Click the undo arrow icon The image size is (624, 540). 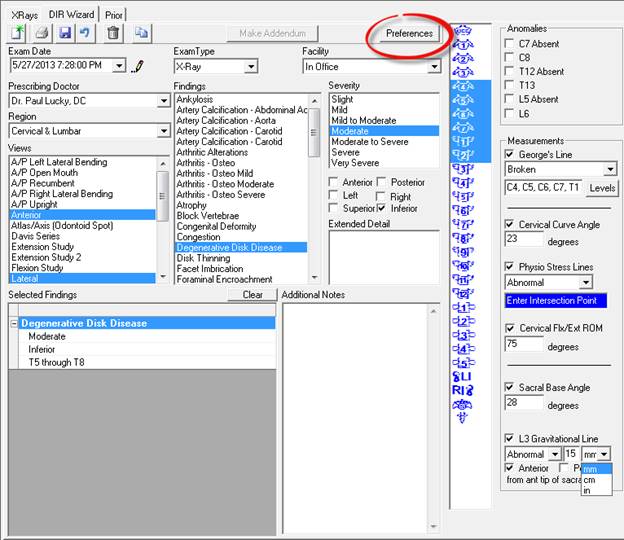point(86,34)
